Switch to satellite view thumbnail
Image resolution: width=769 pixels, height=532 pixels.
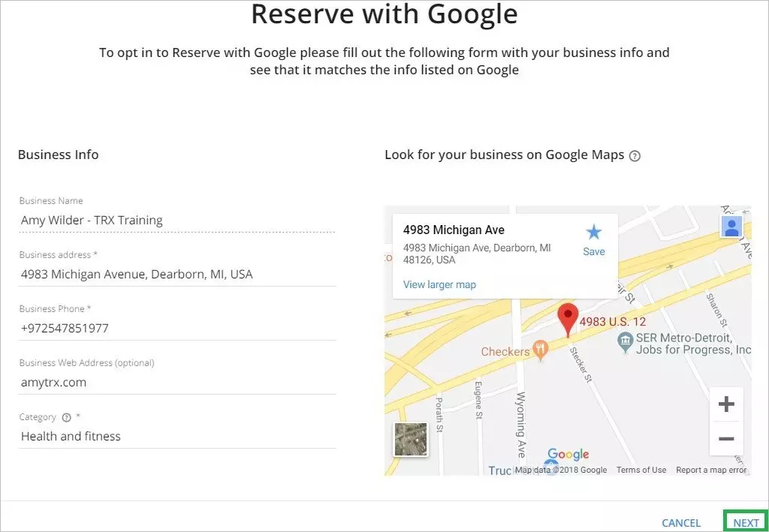(411, 440)
